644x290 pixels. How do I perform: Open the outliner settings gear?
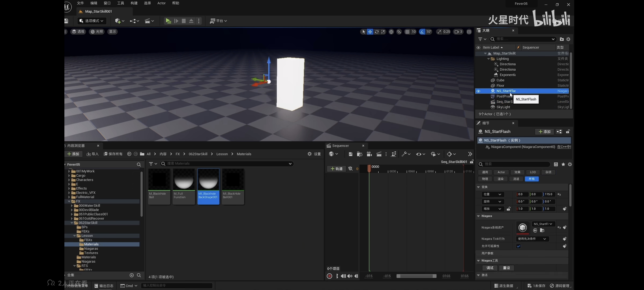(568, 39)
